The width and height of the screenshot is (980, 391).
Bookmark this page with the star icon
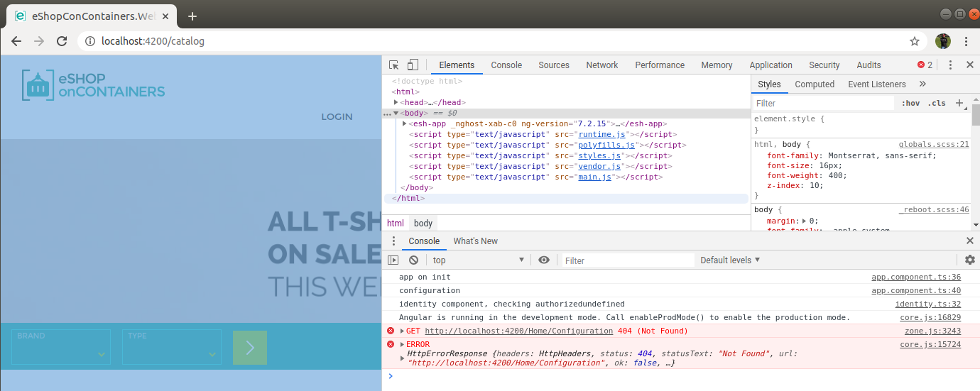coord(915,41)
